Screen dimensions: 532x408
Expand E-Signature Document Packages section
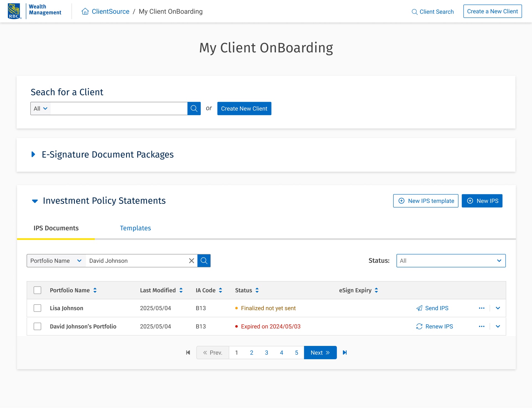[x=34, y=154]
